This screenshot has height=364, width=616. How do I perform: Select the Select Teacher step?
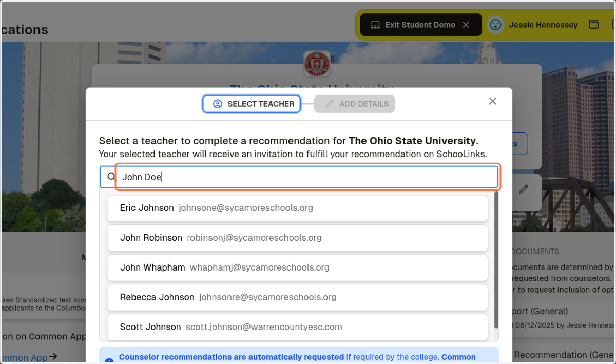[x=252, y=104]
